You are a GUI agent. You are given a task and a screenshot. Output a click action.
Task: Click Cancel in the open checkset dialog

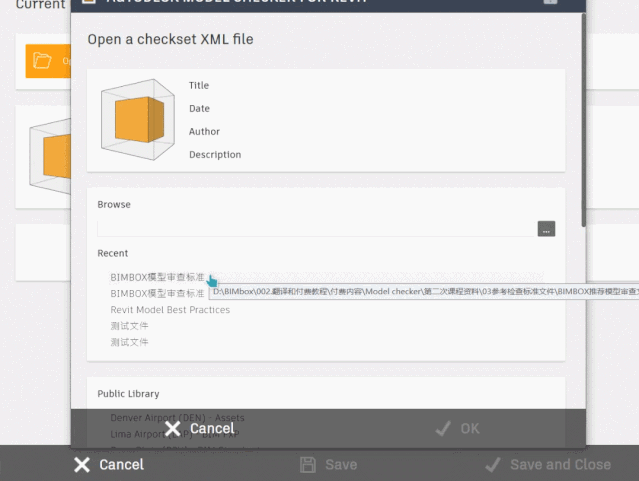(200, 428)
